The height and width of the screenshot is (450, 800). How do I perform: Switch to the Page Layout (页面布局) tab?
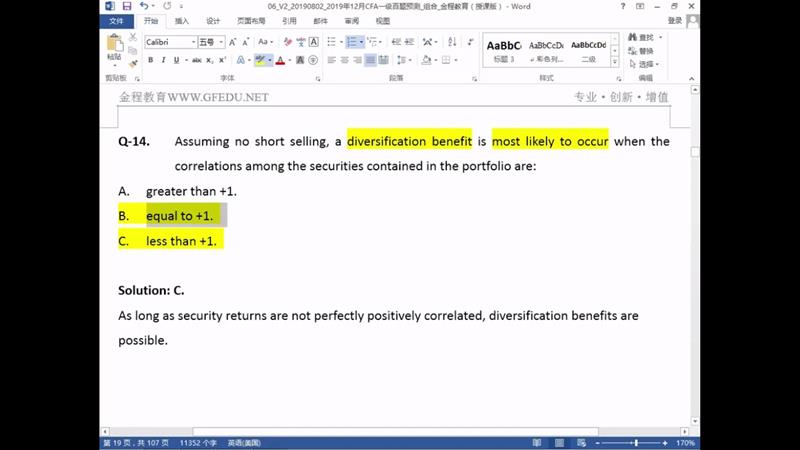tap(251, 21)
